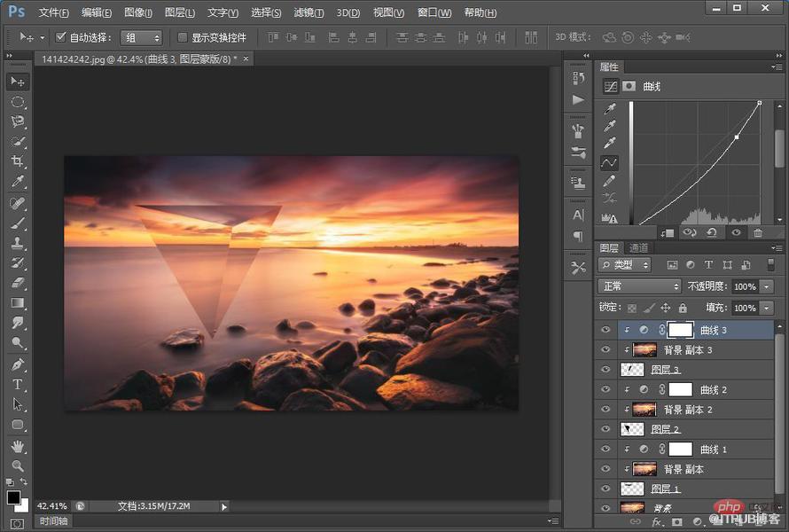Select the Hand tool
789x532 pixels.
pos(17,446)
